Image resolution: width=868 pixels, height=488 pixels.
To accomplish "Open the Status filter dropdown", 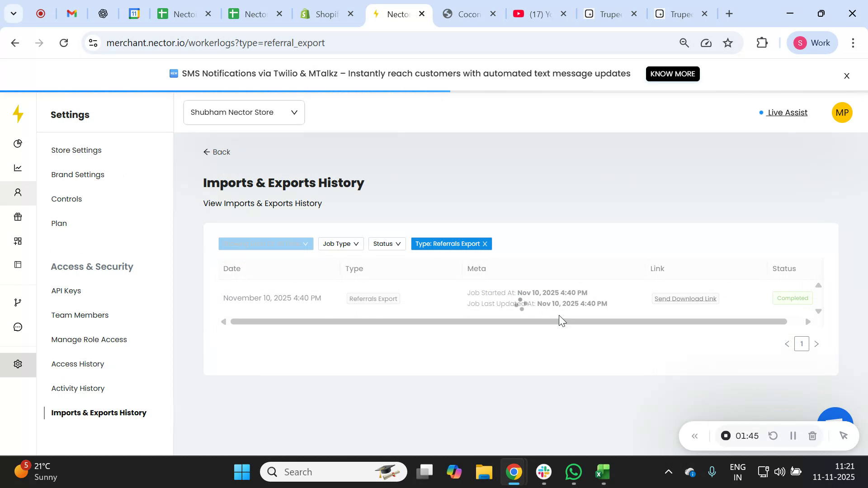I will [387, 244].
